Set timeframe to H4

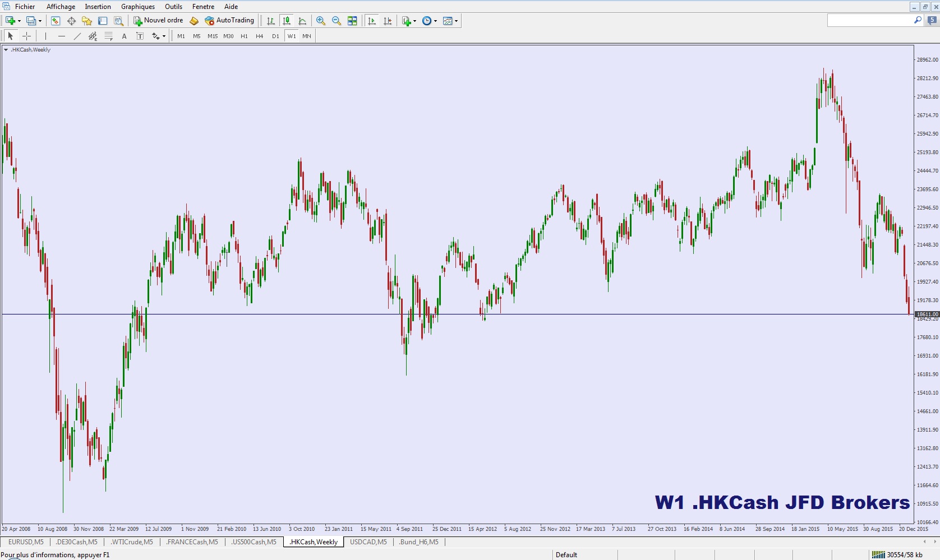tap(259, 36)
